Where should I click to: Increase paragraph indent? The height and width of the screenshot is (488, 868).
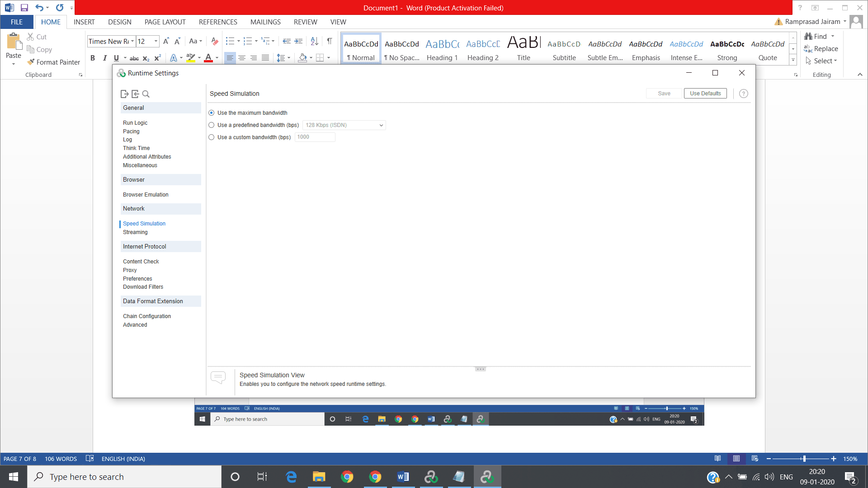298,41
